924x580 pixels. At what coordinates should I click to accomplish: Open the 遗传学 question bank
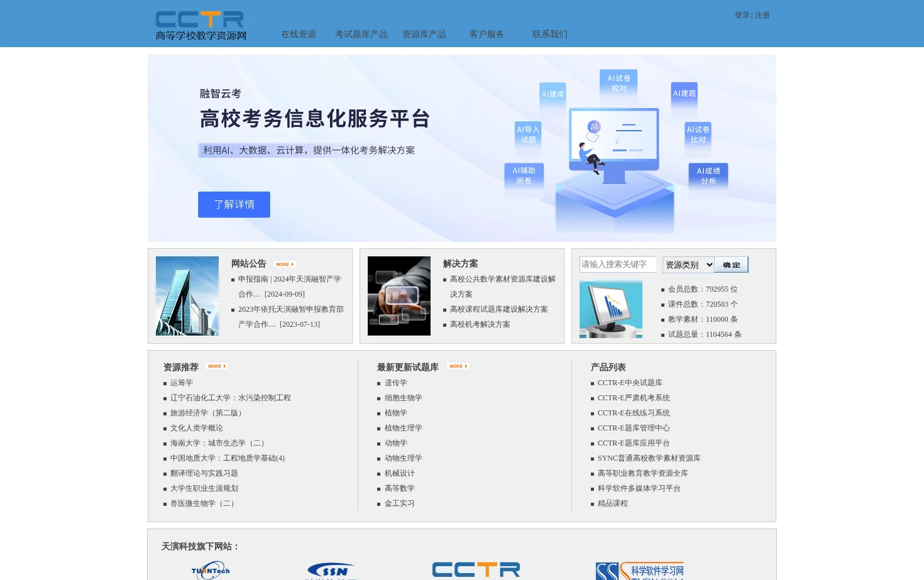(396, 383)
